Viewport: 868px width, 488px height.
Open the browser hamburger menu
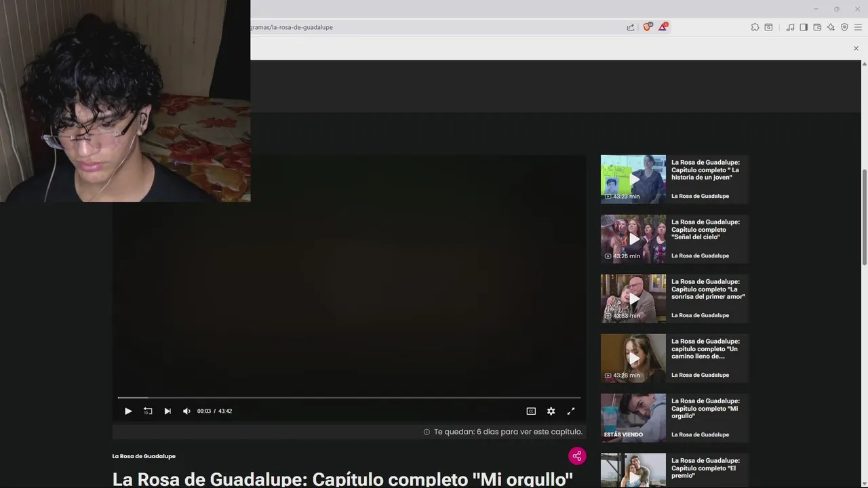(858, 27)
